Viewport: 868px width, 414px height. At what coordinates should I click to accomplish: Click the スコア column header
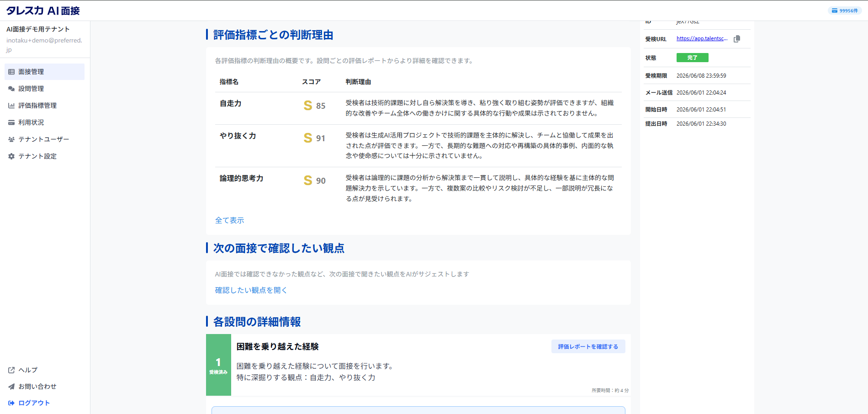tap(311, 82)
